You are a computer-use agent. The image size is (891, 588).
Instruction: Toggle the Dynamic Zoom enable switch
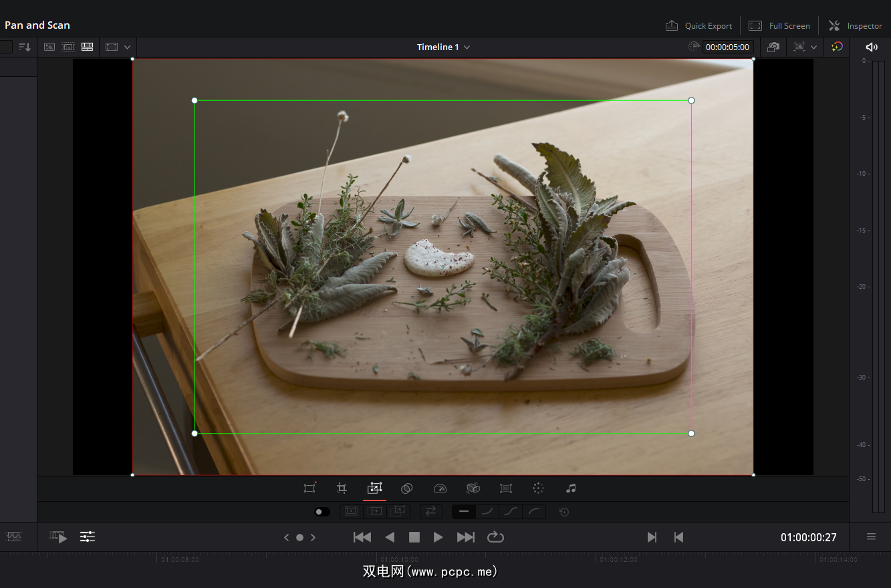click(322, 512)
